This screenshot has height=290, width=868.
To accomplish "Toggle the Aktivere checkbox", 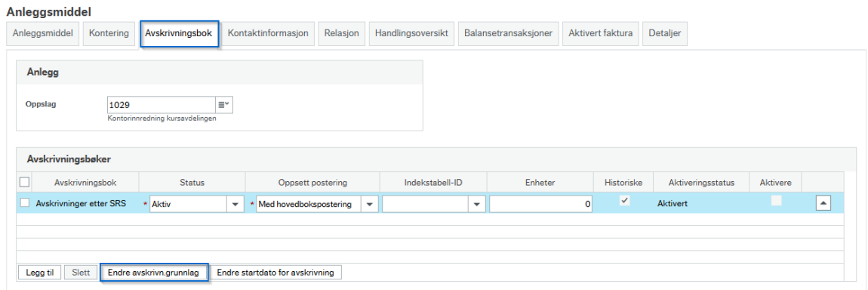I will (x=776, y=202).
